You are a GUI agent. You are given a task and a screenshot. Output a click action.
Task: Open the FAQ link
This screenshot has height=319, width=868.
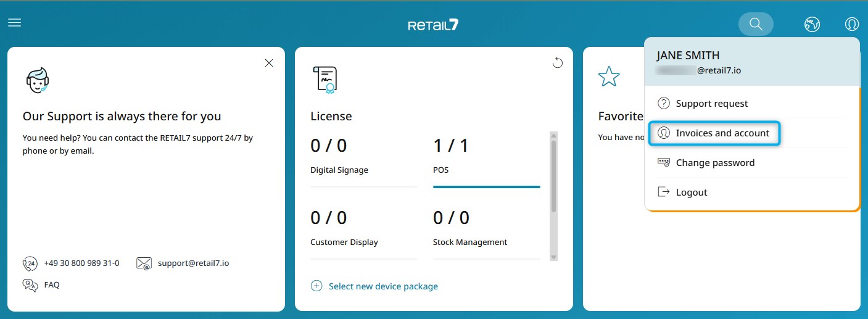[52, 285]
